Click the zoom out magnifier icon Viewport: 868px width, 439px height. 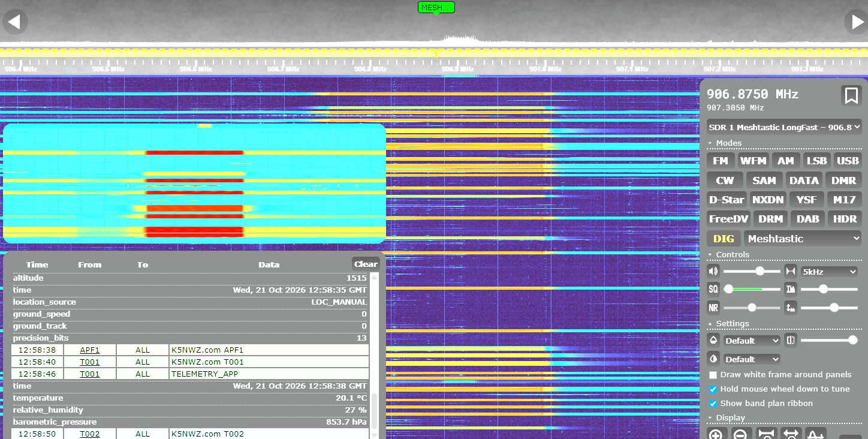[x=741, y=434]
